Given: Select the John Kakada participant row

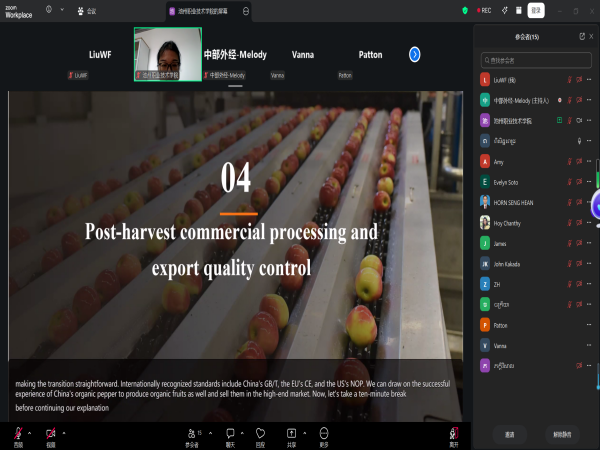Looking at the screenshot, I should pos(536,264).
